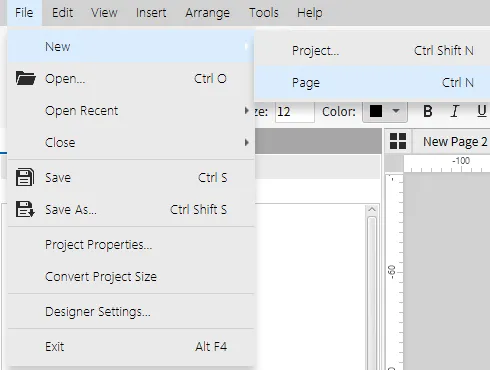
Task: Click the floppy disk Save icon
Action: [x=25, y=177]
